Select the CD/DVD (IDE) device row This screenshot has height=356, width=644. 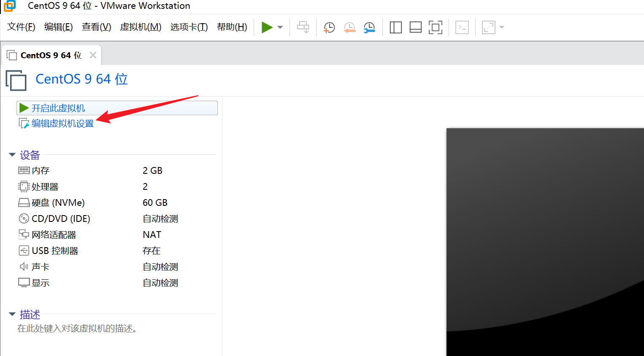pos(116,218)
